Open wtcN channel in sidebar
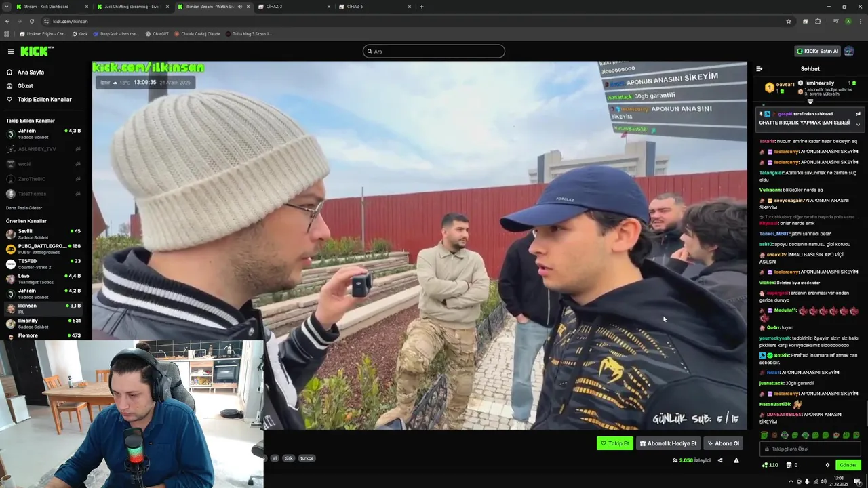This screenshot has height=488, width=868. pyautogui.click(x=43, y=163)
